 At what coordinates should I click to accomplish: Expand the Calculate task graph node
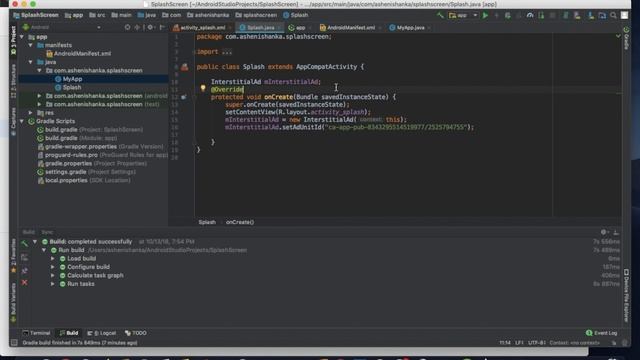click(x=53, y=276)
